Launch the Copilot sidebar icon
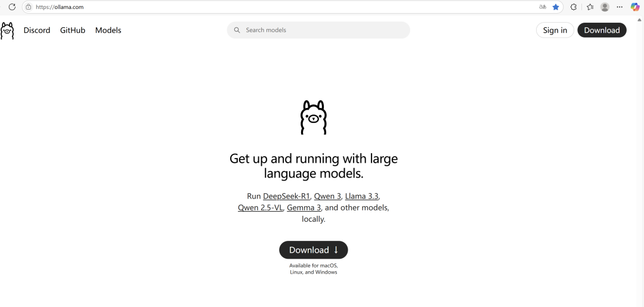The height and width of the screenshot is (307, 644). coord(635,7)
